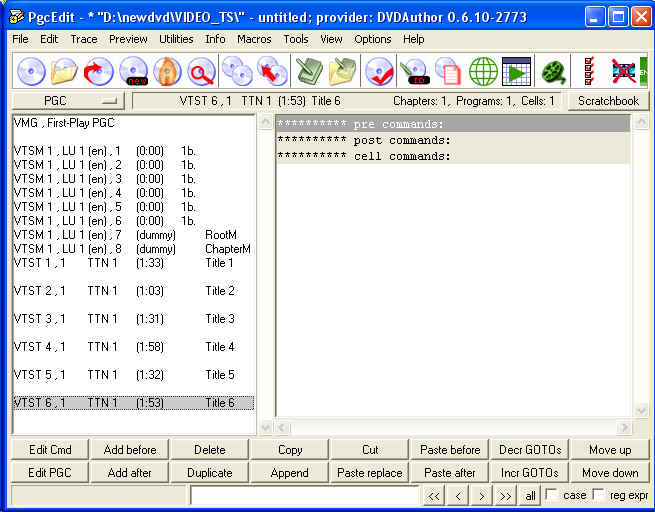Screen dimensions: 655x512
Task: Click the yellow folder with pen icon
Action: tap(342, 71)
